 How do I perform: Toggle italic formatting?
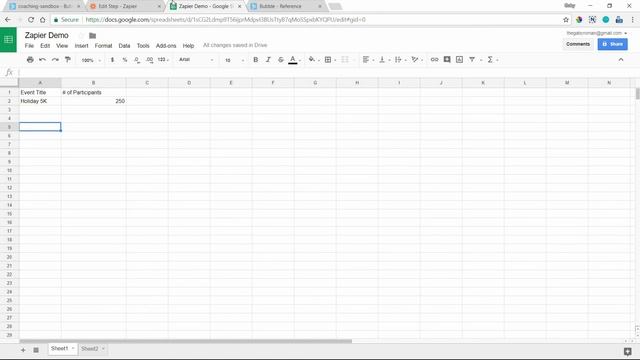pos(268,60)
